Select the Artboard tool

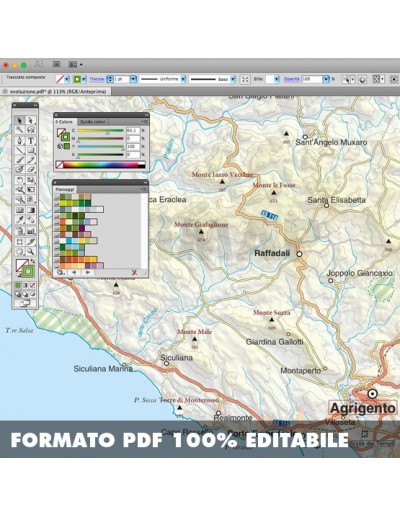(20, 241)
